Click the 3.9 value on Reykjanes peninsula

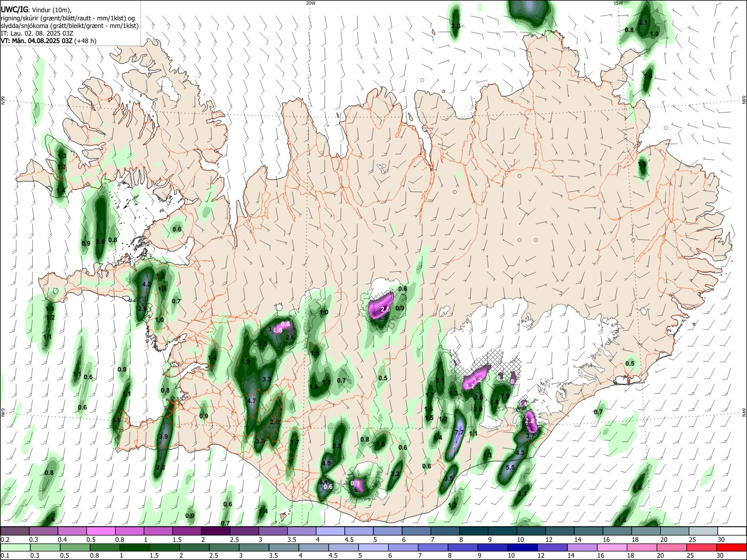(x=163, y=436)
